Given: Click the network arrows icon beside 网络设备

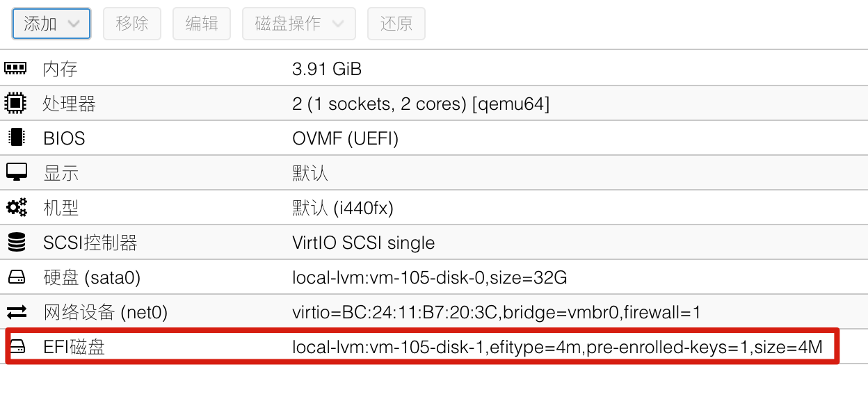Looking at the screenshot, I should 16,312.
